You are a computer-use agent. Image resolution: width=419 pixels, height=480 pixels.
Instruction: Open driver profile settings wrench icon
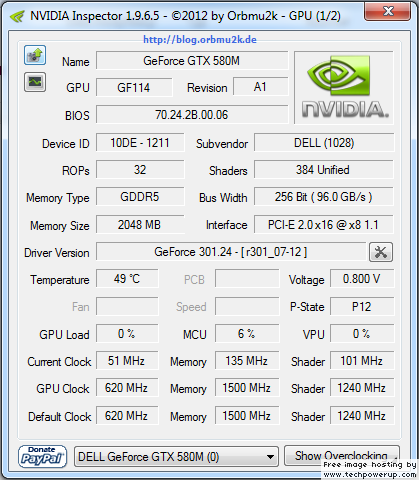tap(381, 252)
